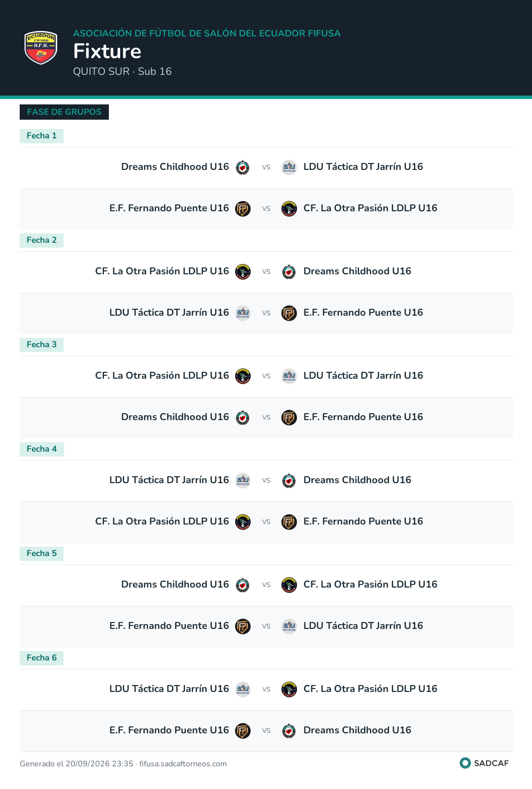
Task: Select the Fecha 6 header
Action: coord(41,658)
